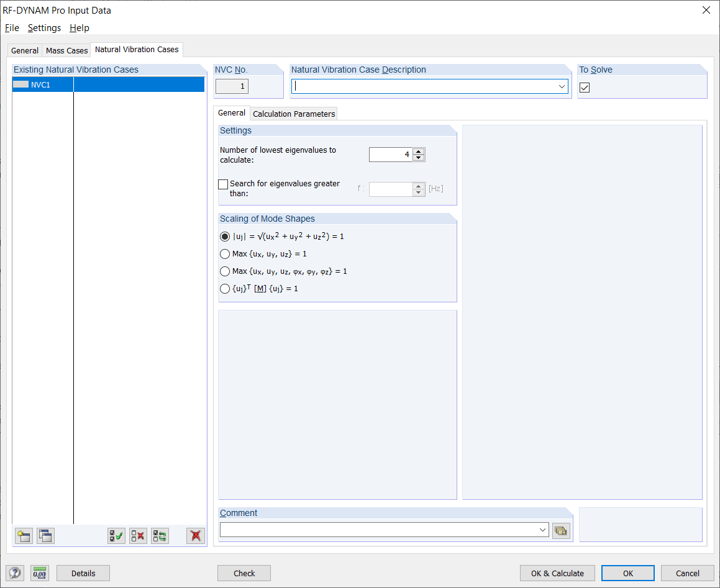Screen dimensions: 720x588
Task: Expand Natural Vibration Case Description dropdown
Action: point(562,86)
